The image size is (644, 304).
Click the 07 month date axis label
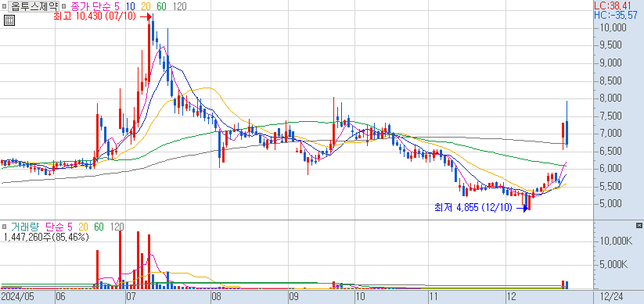(131, 296)
